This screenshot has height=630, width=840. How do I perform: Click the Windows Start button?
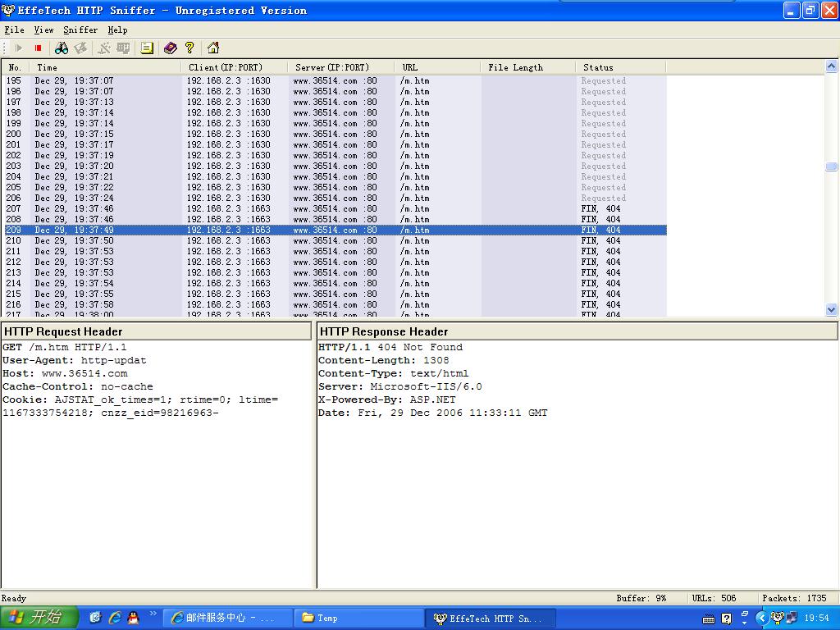39,618
